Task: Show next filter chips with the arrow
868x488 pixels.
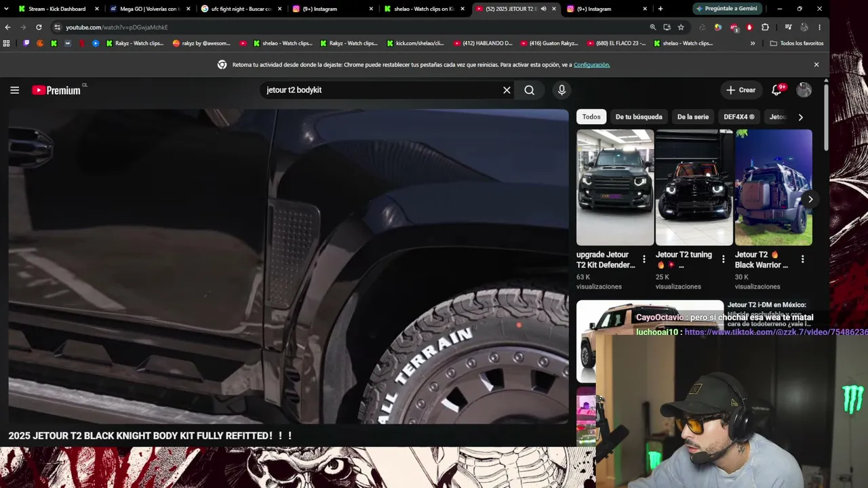Action: click(x=800, y=117)
